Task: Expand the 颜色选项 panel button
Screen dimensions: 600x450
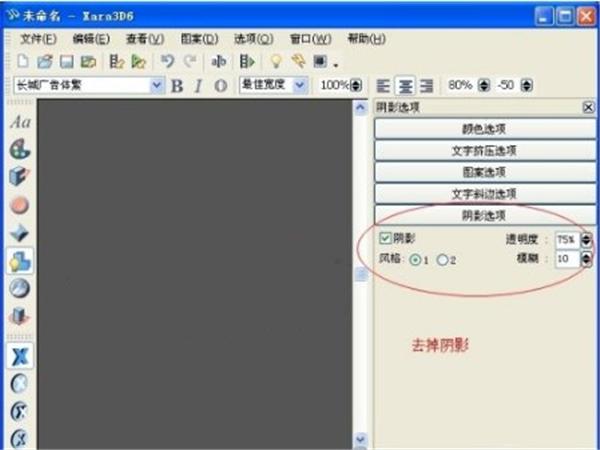Action: [485, 129]
